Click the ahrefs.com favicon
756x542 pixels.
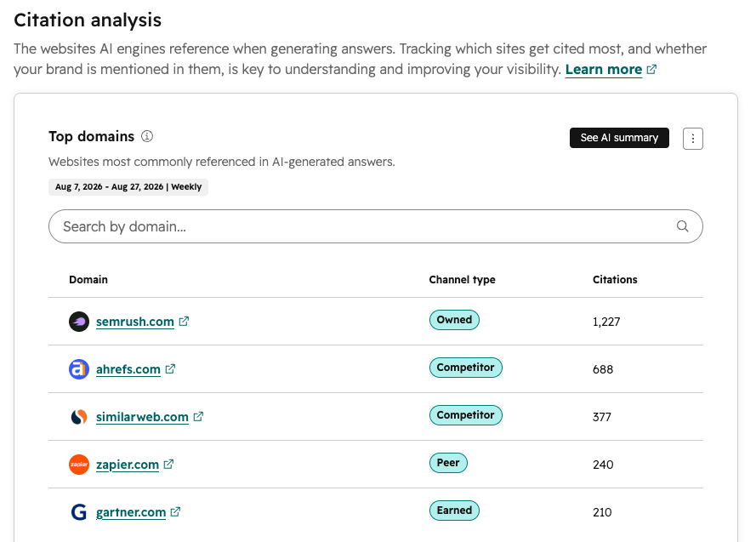(x=79, y=369)
